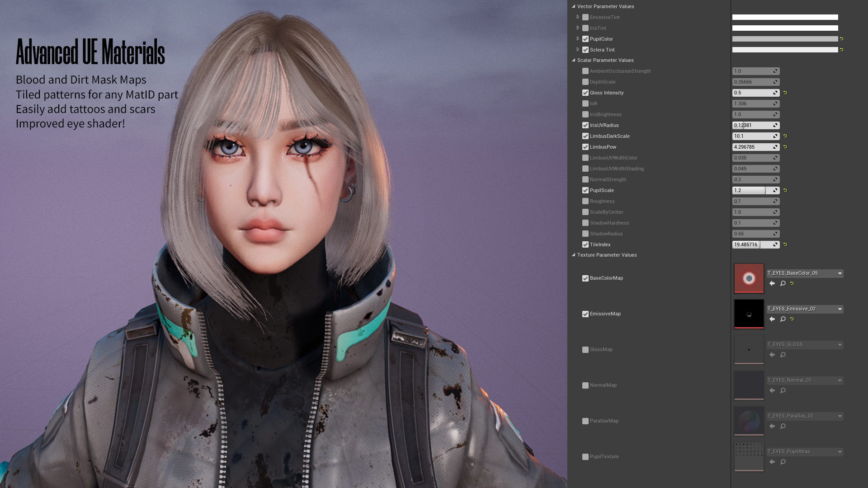Click the BaseColorMap eye texture thumbnail
868x488 pixels.
pyautogui.click(x=749, y=278)
